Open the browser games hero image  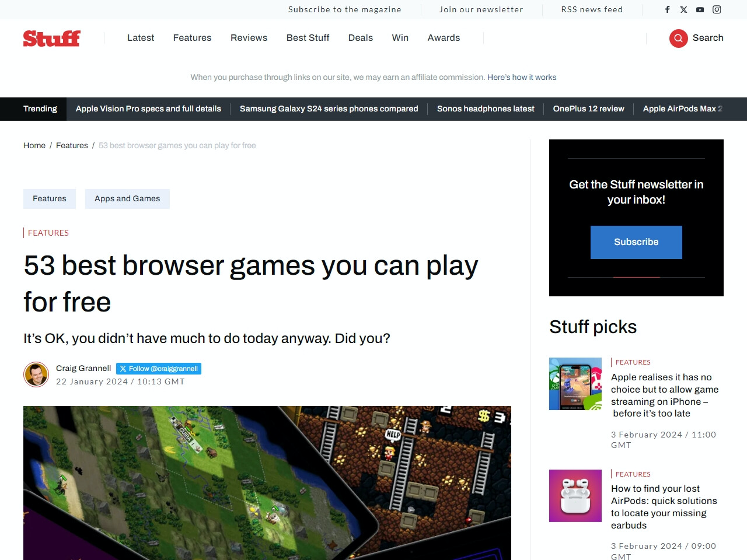click(267, 483)
